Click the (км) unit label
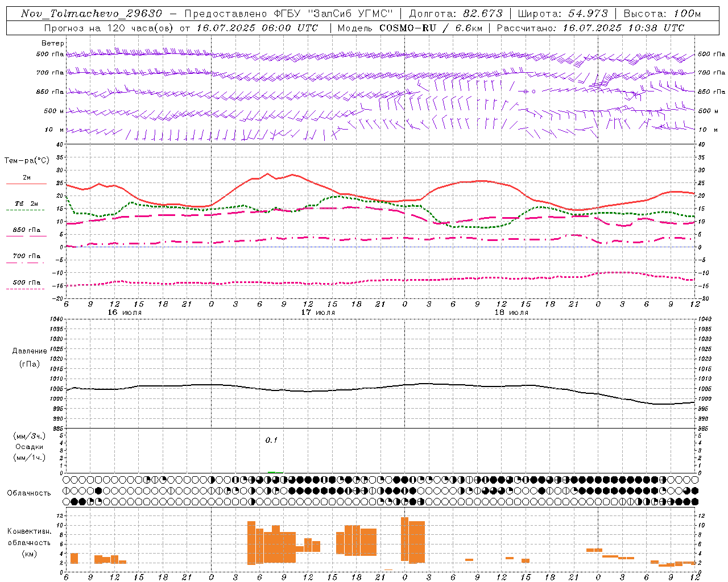This screenshot has width=728, height=582. pyautogui.click(x=29, y=554)
